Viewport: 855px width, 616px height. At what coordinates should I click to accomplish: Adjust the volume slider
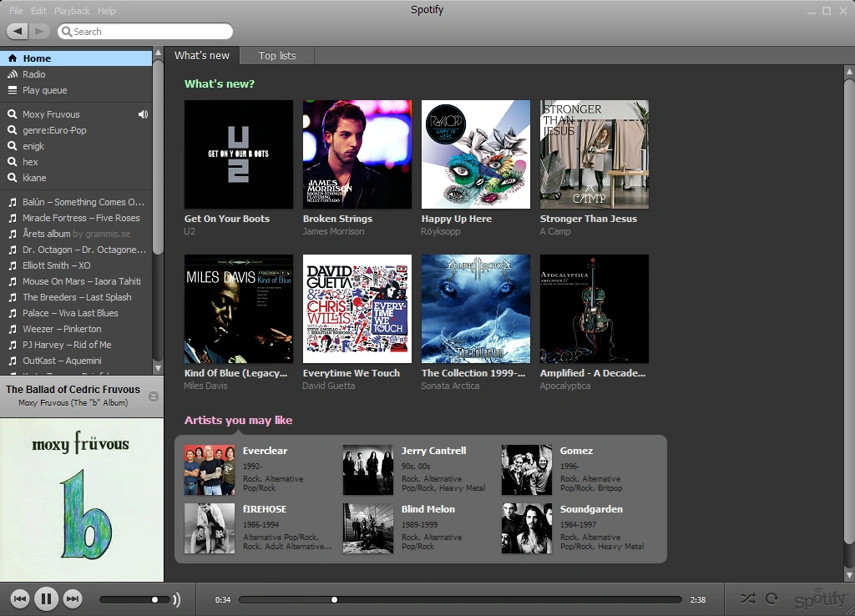(154, 598)
